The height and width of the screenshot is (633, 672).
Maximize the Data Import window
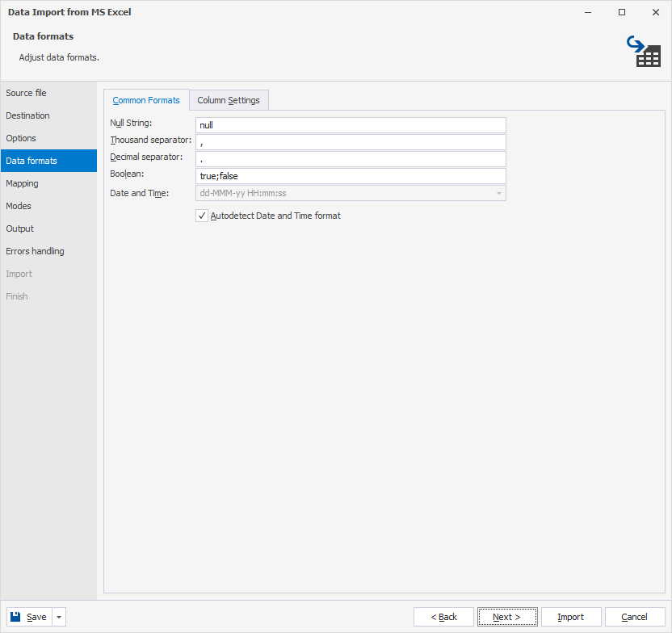(x=622, y=12)
